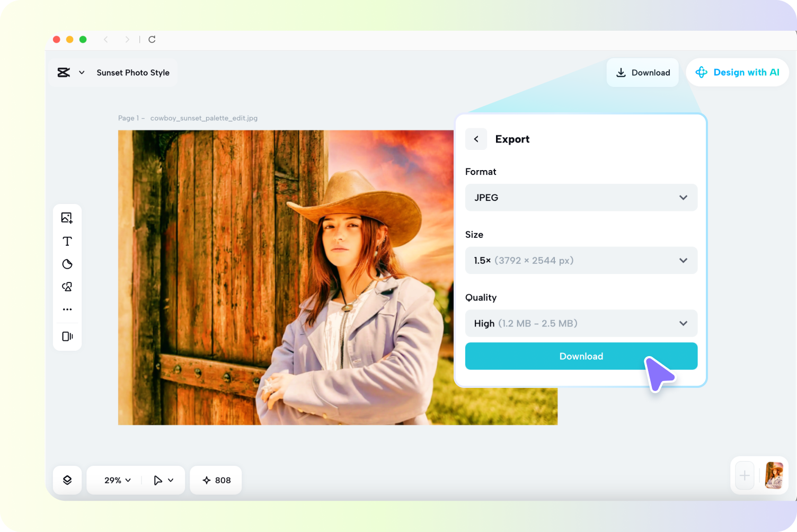Screen dimensions: 797x532
Task: Open the Format dropdown showing JPEG
Action: click(x=581, y=197)
